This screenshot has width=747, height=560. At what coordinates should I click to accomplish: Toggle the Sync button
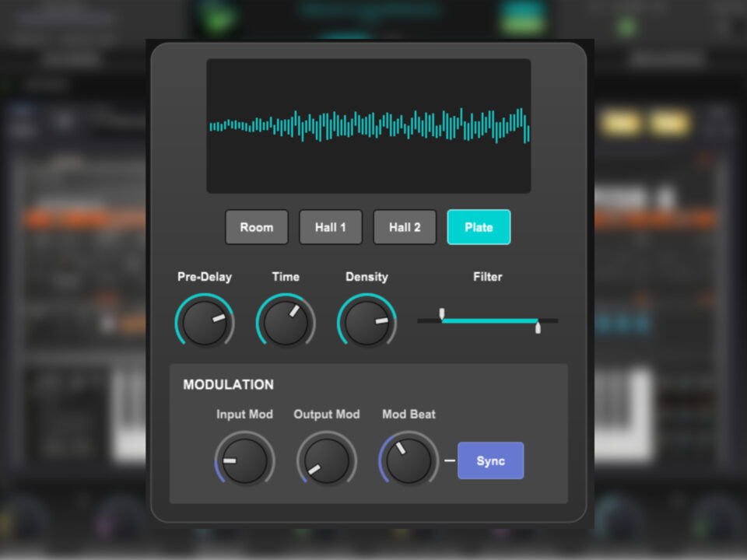[490, 460]
